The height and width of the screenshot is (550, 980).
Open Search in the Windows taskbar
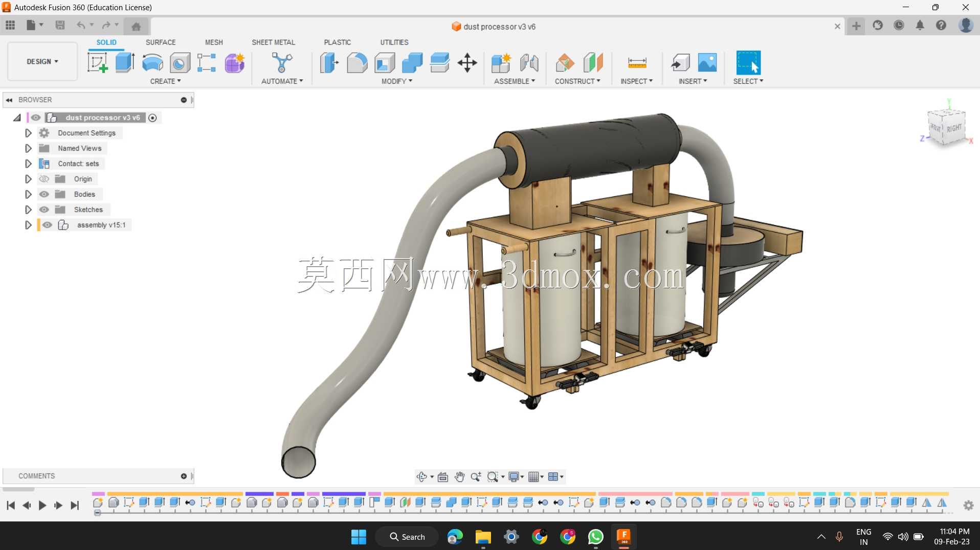[x=407, y=537]
